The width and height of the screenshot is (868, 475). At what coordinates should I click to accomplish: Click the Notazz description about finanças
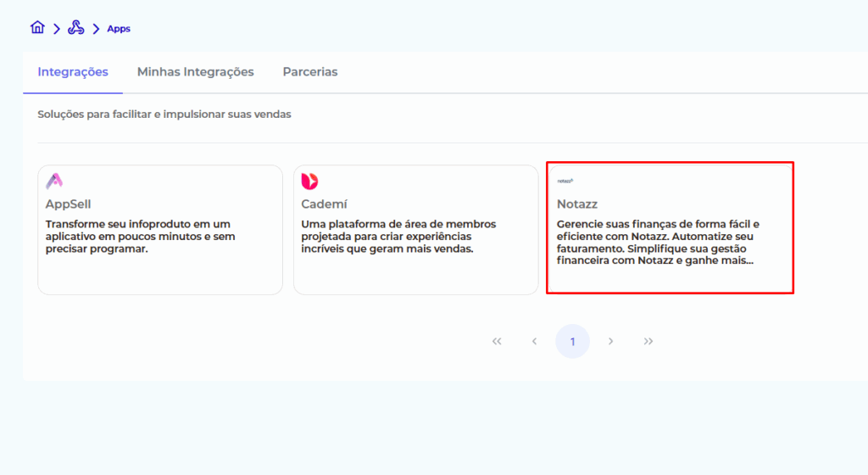point(658,243)
